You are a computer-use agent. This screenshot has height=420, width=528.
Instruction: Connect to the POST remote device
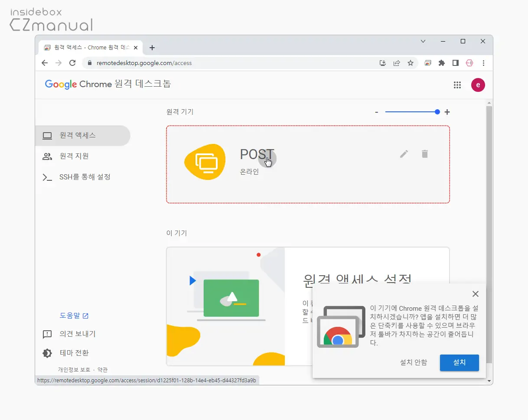point(308,164)
